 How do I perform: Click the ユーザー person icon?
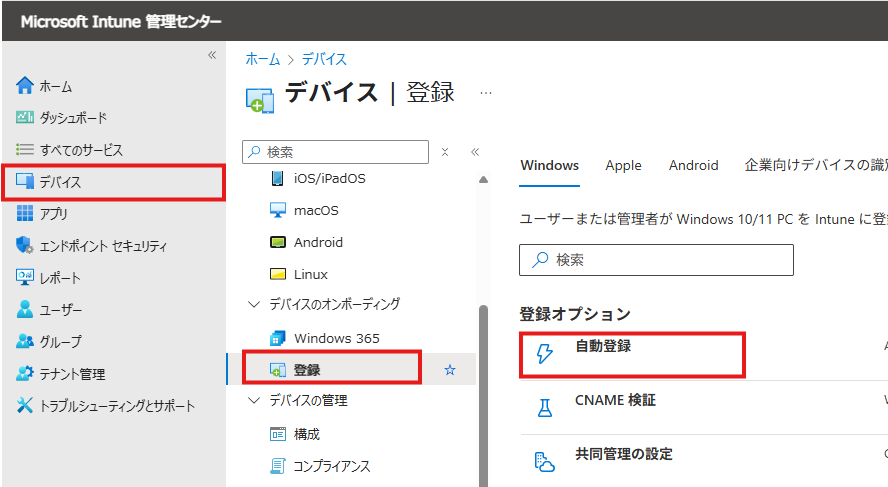24,309
